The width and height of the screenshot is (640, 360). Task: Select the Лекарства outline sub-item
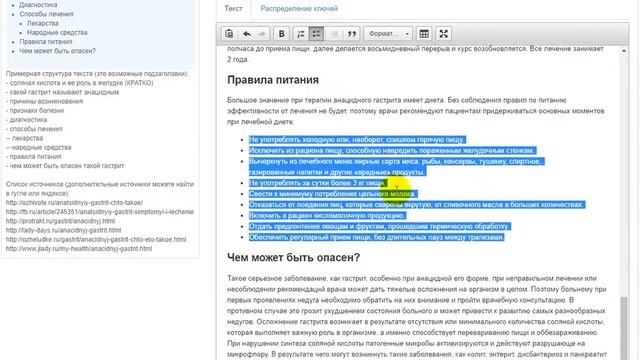pyautogui.click(x=43, y=23)
